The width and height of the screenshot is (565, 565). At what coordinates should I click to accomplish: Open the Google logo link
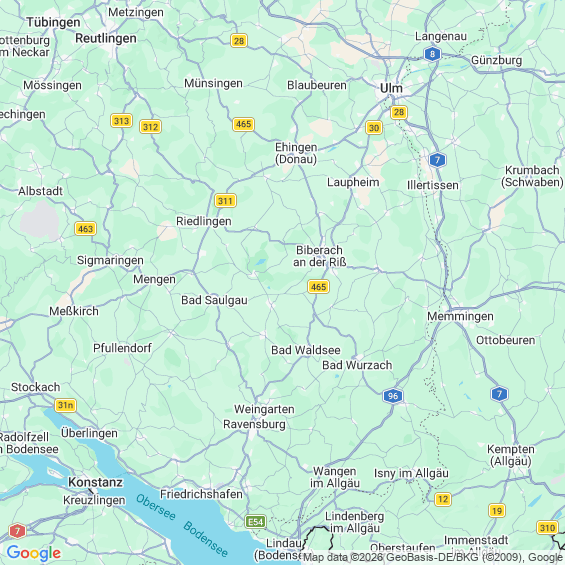point(34,553)
